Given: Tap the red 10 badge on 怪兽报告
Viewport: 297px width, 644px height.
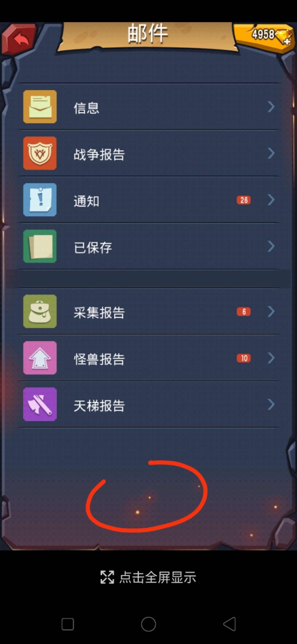Looking at the screenshot, I should 244,358.
